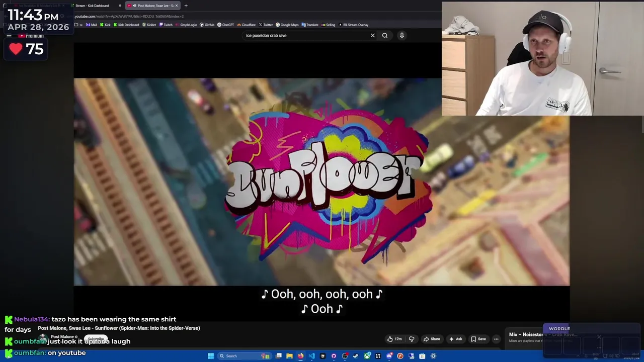Click the Sunflower video player
This screenshot has width=644, height=362.
click(321, 182)
